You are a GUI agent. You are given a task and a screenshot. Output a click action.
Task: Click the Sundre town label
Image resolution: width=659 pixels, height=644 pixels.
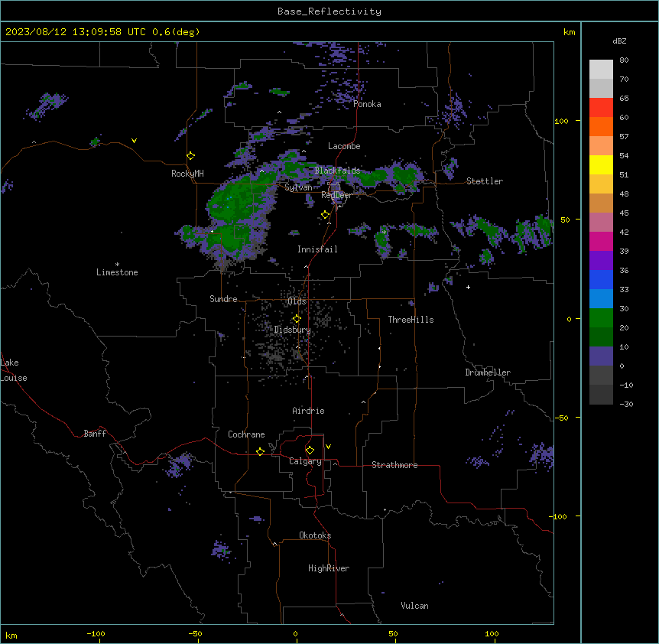223,299
